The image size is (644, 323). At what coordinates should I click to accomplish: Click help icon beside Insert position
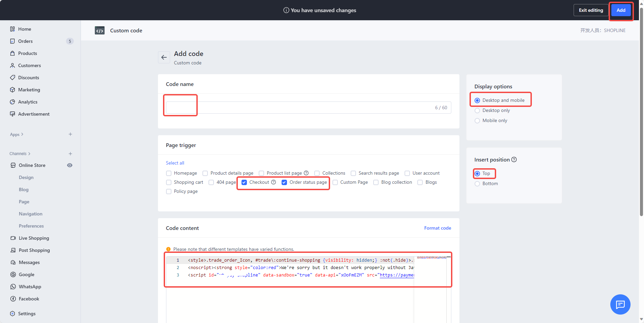(514, 159)
